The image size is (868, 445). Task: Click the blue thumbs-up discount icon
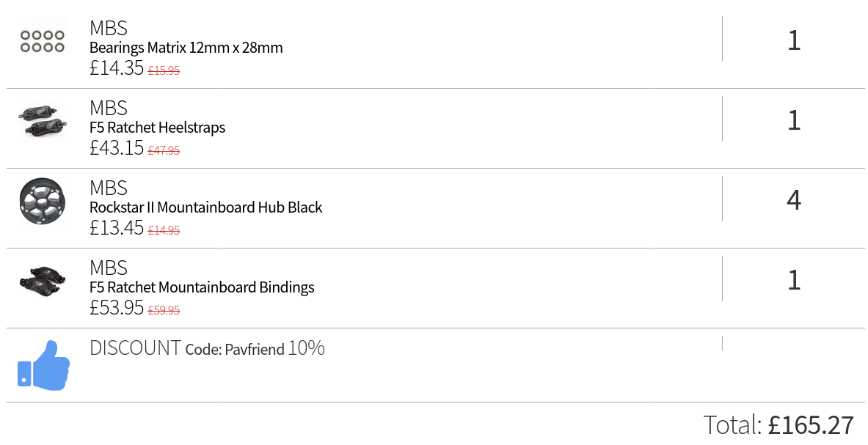tap(44, 365)
